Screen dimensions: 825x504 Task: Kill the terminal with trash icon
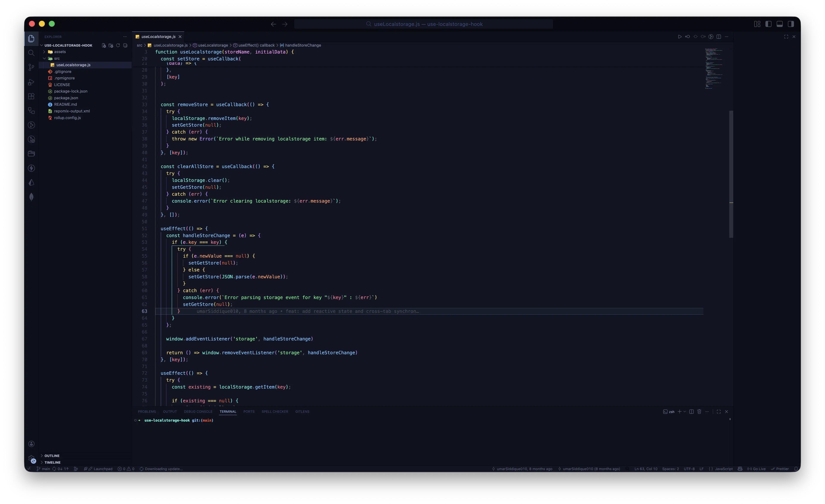click(699, 412)
